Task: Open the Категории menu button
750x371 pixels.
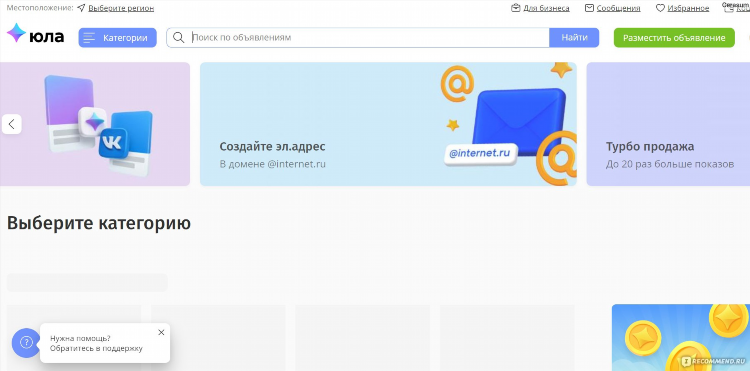Action: pyautogui.click(x=118, y=38)
